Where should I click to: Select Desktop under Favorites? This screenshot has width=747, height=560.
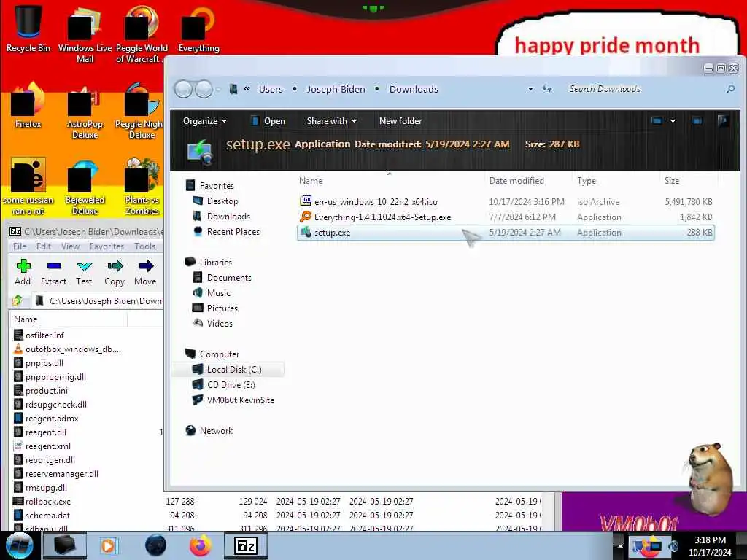click(x=222, y=201)
